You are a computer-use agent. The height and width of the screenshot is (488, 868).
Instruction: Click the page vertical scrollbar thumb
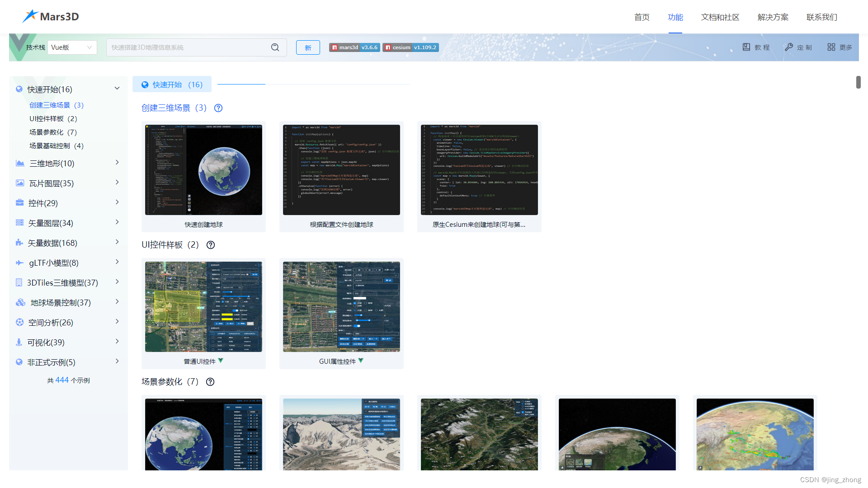coord(858,82)
